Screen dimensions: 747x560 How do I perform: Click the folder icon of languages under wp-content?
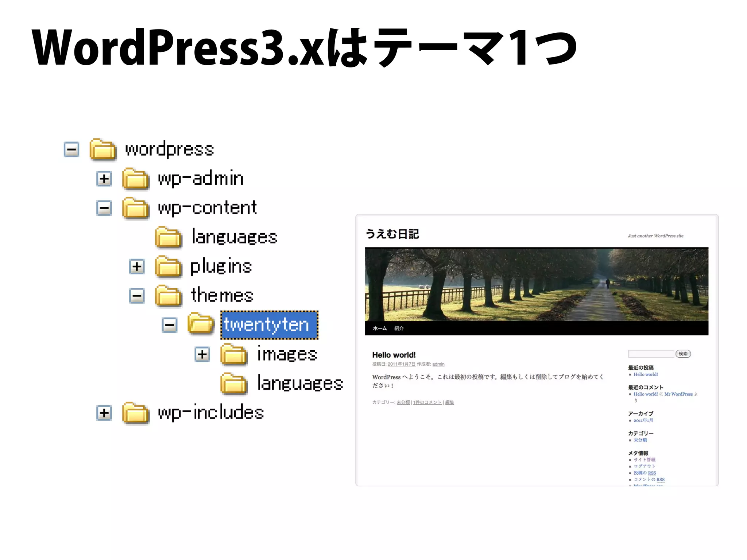[x=169, y=237]
